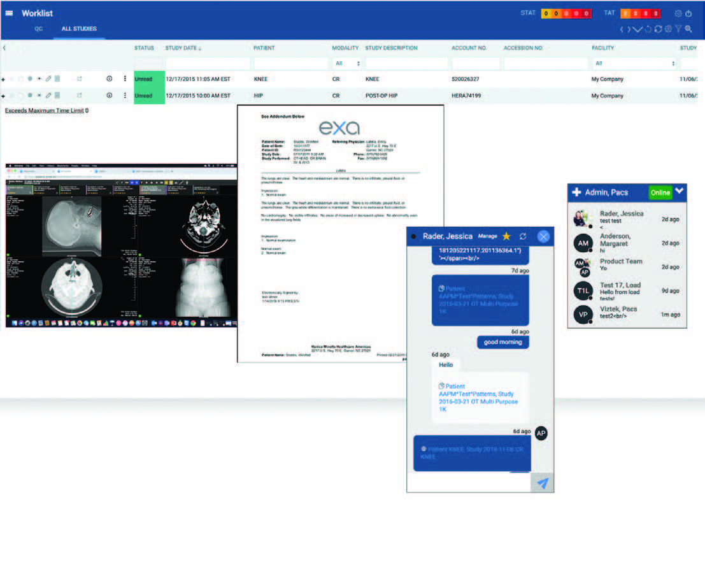Open the hamburger menu beside Worklist
This screenshot has width=705, height=588.
(x=10, y=13)
